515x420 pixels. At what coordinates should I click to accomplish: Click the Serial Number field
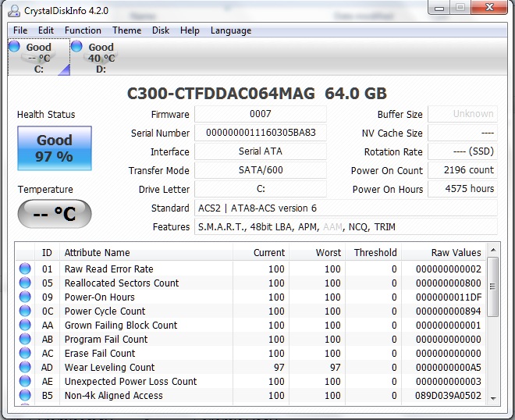(x=261, y=133)
